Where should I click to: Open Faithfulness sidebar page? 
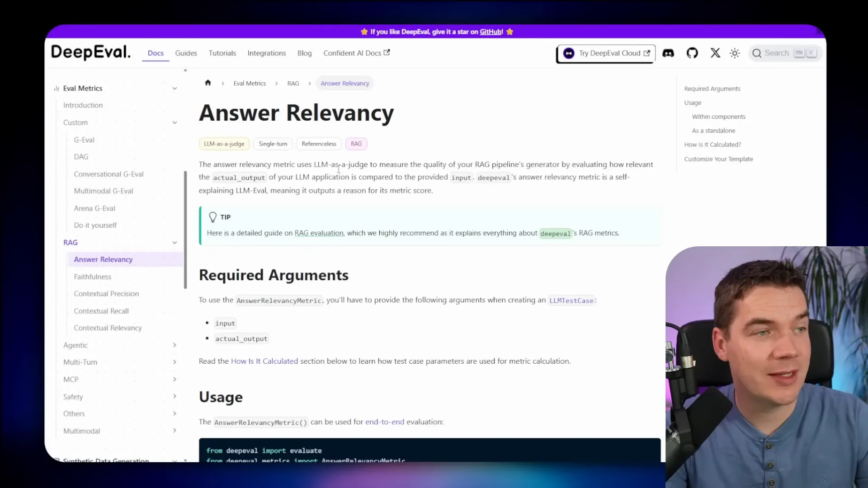click(x=92, y=277)
